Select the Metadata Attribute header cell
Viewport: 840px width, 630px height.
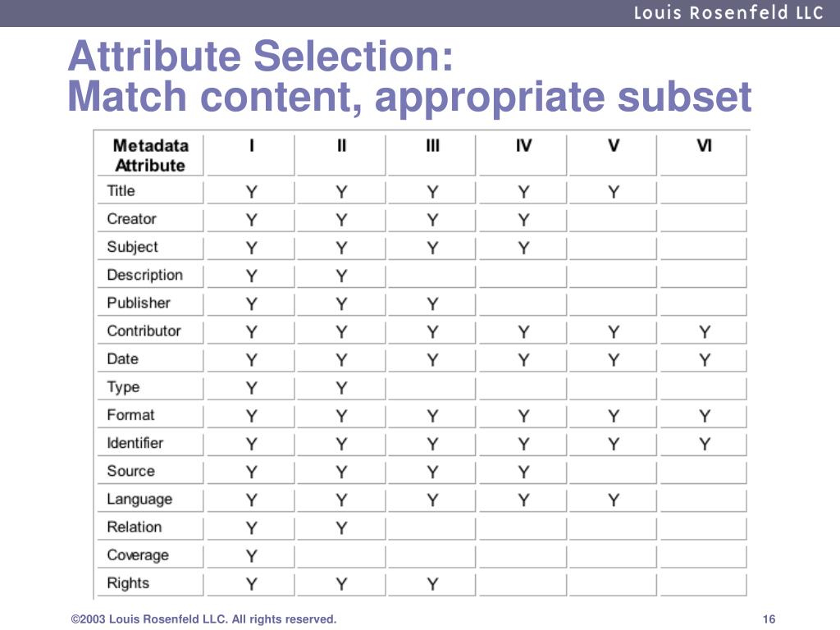coord(151,155)
